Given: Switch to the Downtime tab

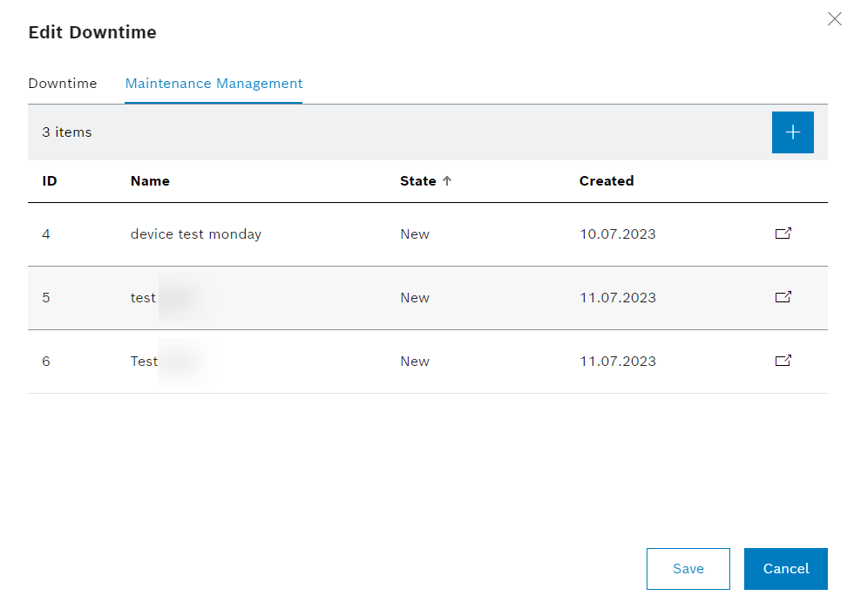Looking at the screenshot, I should pyautogui.click(x=62, y=83).
